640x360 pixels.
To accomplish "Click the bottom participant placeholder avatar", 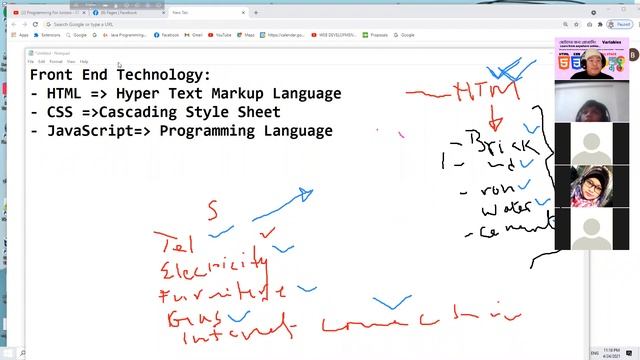I will click(x=591, y=229).
